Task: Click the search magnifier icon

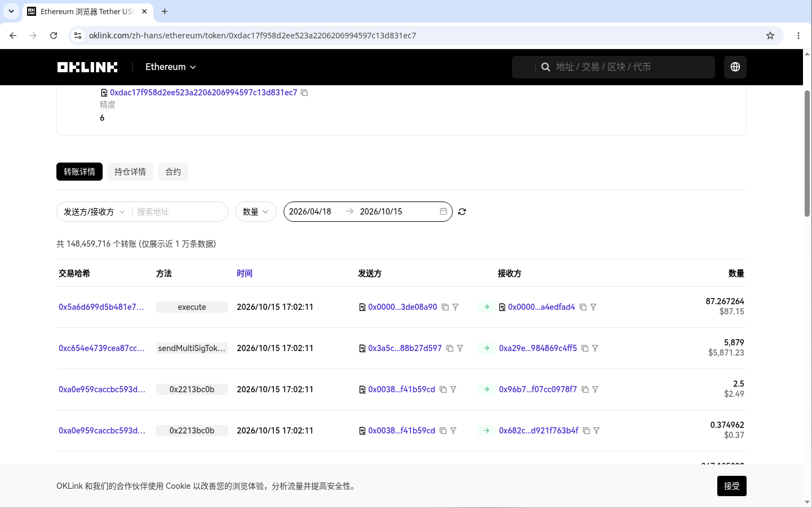Action: [x=545, y=67]
